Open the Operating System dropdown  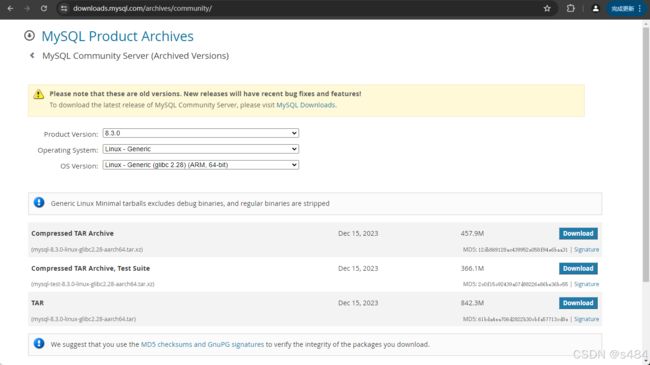coord(201,149)
